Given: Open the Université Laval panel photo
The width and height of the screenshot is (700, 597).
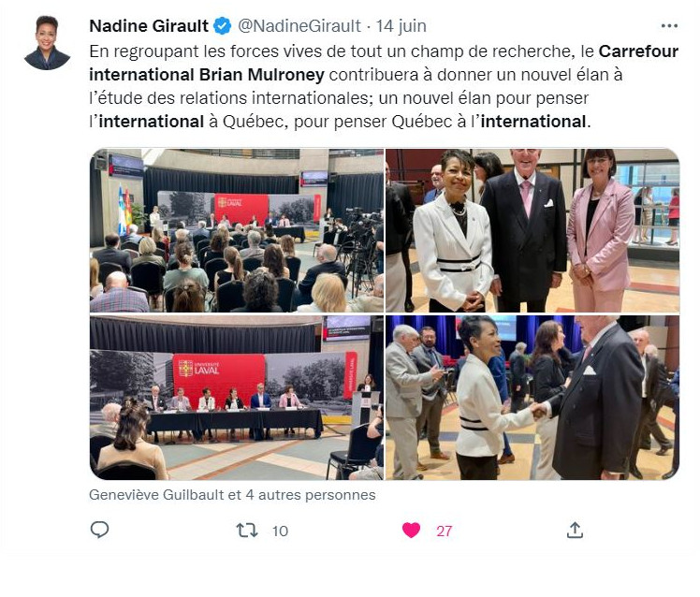Looking at the screenshot, I should coord(237,398).
